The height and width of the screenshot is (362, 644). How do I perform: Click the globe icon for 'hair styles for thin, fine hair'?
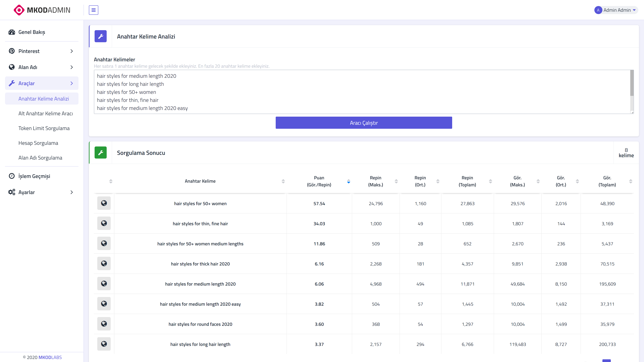tap(104, 223)
